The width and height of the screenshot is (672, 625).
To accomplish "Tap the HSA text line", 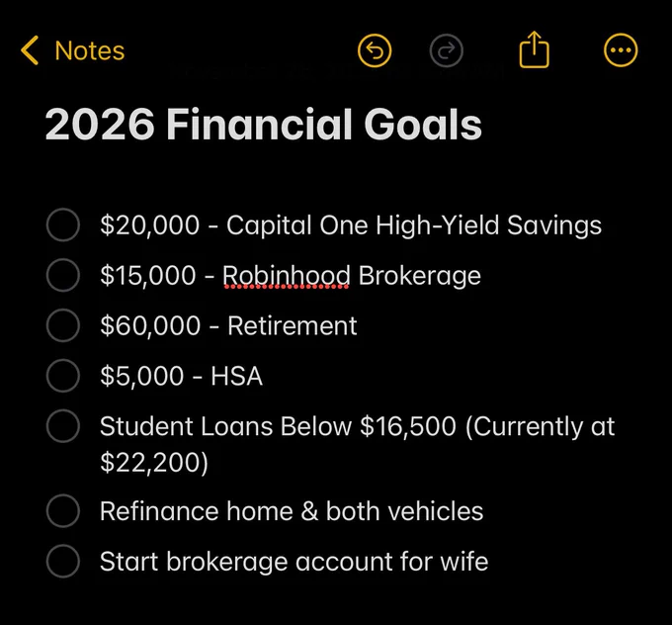I will pyautogui.click(x=181, y=376).
